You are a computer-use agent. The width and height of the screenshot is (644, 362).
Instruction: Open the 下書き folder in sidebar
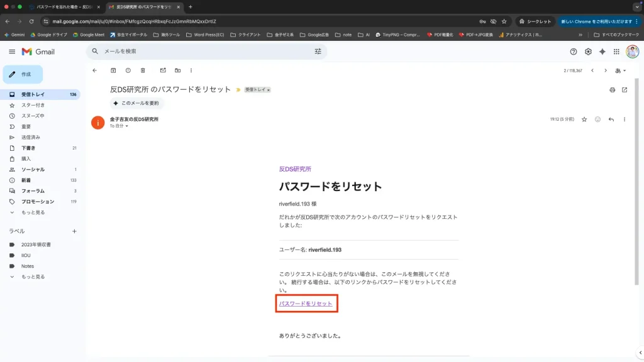pos(28,148)
